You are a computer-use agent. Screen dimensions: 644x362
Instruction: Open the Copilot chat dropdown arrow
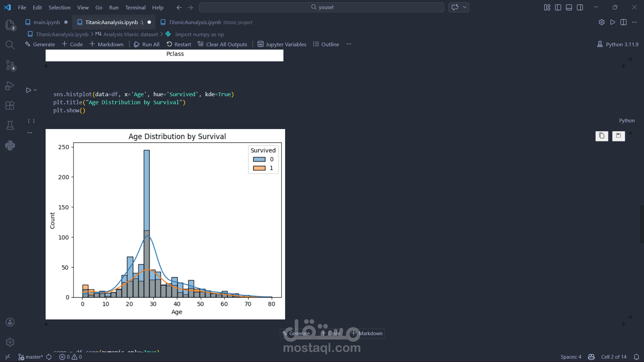(465, 7)
